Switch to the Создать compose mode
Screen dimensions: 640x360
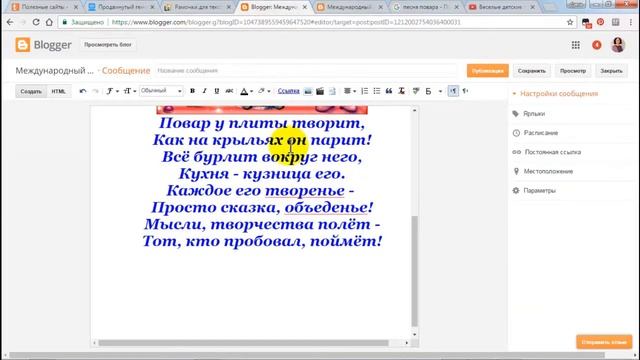pyautogui.click(x=31, y=91)
